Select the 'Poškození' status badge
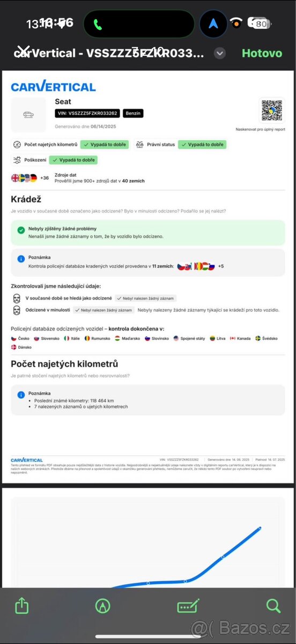Viewport: 296px width, 644px height. (x=55, y=160)
